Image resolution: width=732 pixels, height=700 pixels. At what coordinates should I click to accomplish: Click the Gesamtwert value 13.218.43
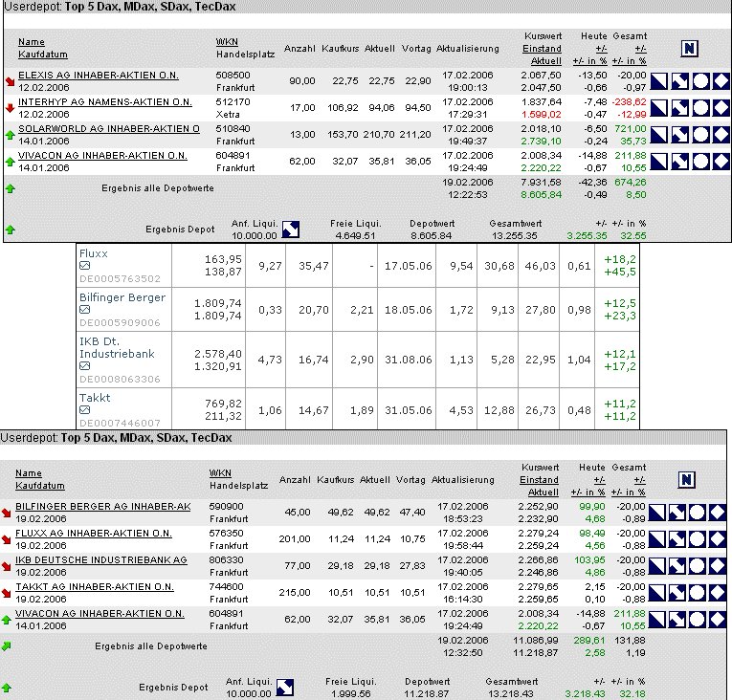pos(511,694)
